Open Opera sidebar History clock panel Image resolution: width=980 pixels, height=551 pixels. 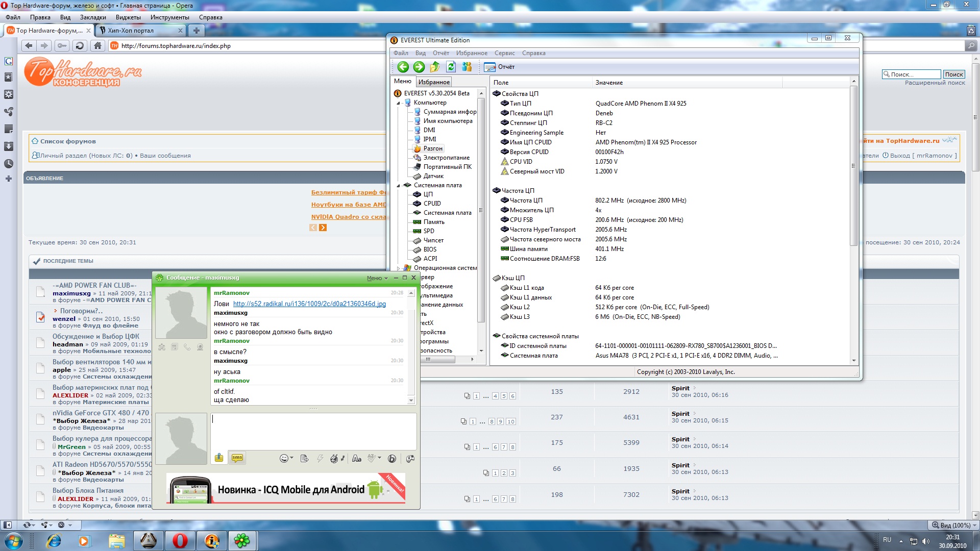pos(8,164)
